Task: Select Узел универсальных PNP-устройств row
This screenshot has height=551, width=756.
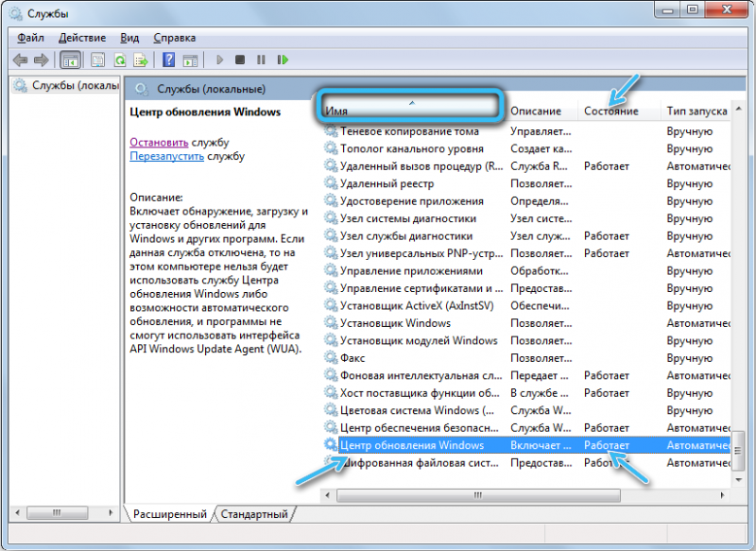Action: click(x=525, y=253)
